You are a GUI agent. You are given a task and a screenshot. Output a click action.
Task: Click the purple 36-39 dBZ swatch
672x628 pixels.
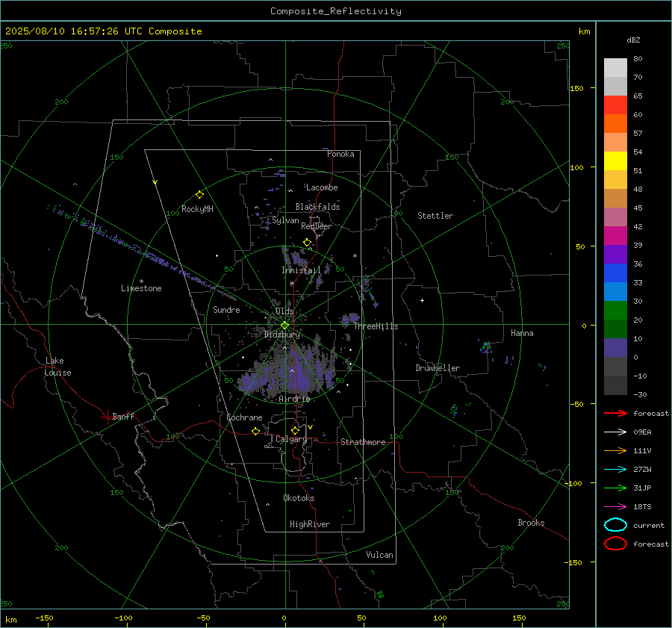tap(615, 254)
